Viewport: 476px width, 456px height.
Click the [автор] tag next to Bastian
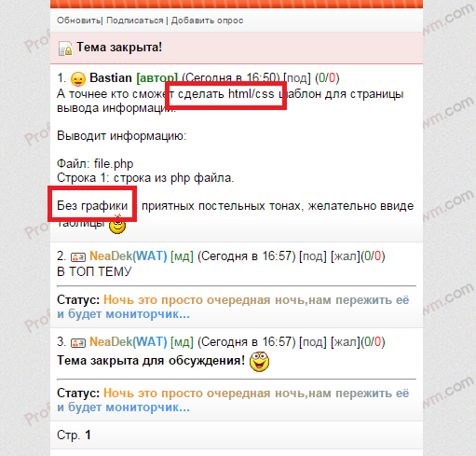157,78
